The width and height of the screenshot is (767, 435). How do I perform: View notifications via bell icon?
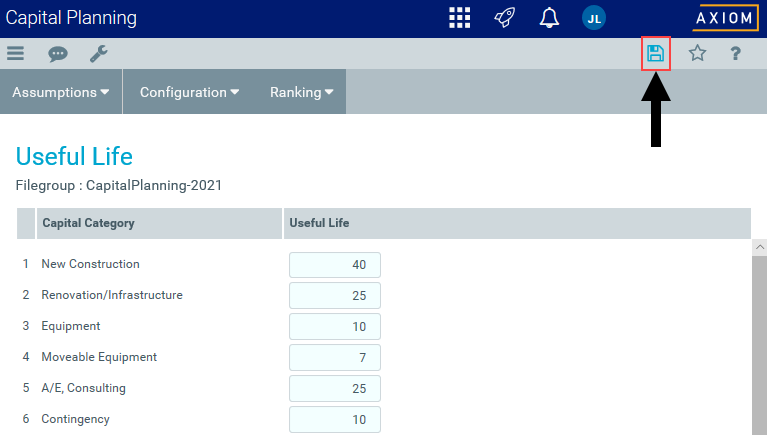coord(549,18)
